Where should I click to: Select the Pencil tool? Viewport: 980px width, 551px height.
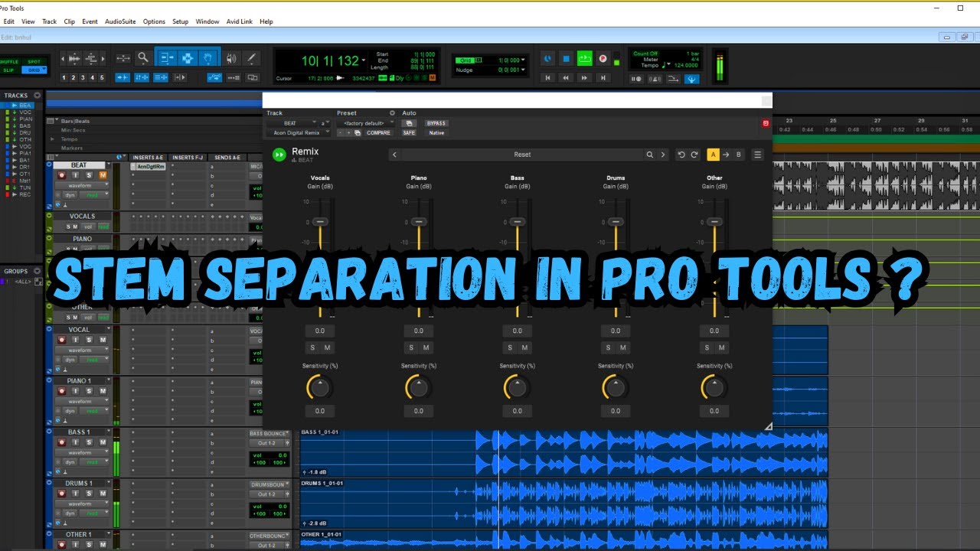pos(251,58)
